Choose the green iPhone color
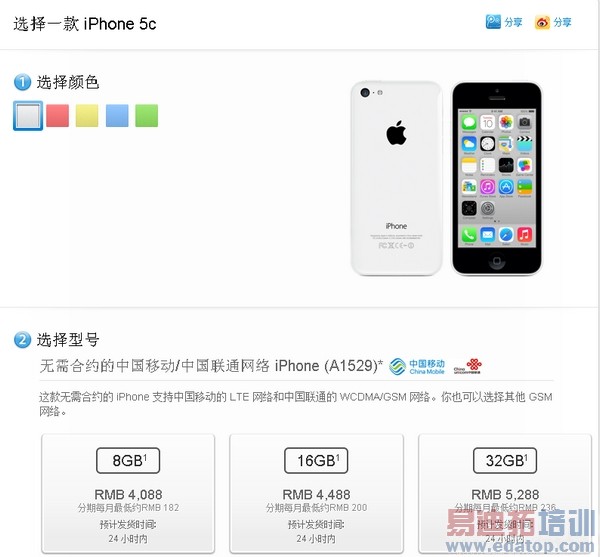Screen dimensions: 600x557 pyautogui.click(x=147, y=116)
